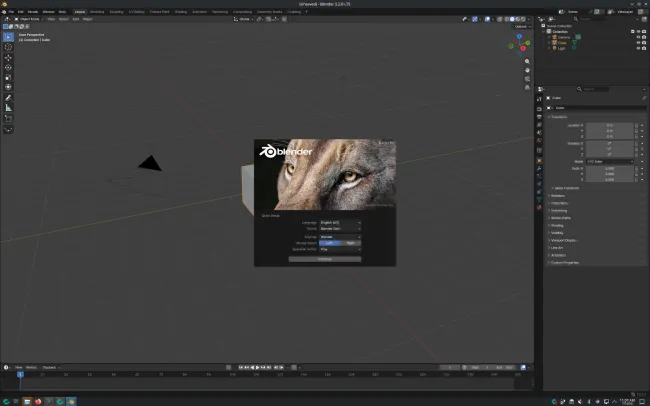This screenshot has width=650, height=406.
Task: Select the Transform tool
Action: [x=8, y=87]
